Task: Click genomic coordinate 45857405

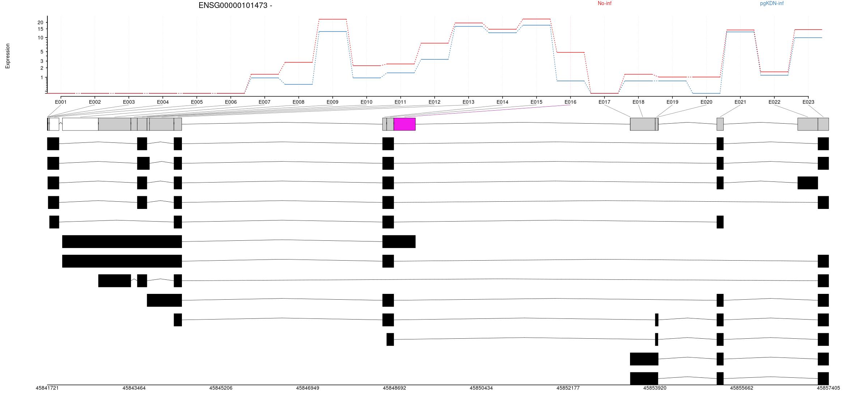Action: (828, 388)
